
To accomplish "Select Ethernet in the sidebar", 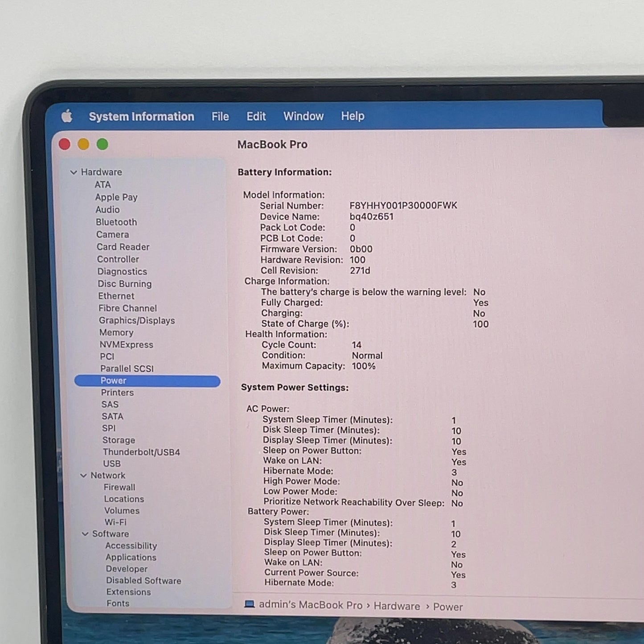I will point(116,296).
